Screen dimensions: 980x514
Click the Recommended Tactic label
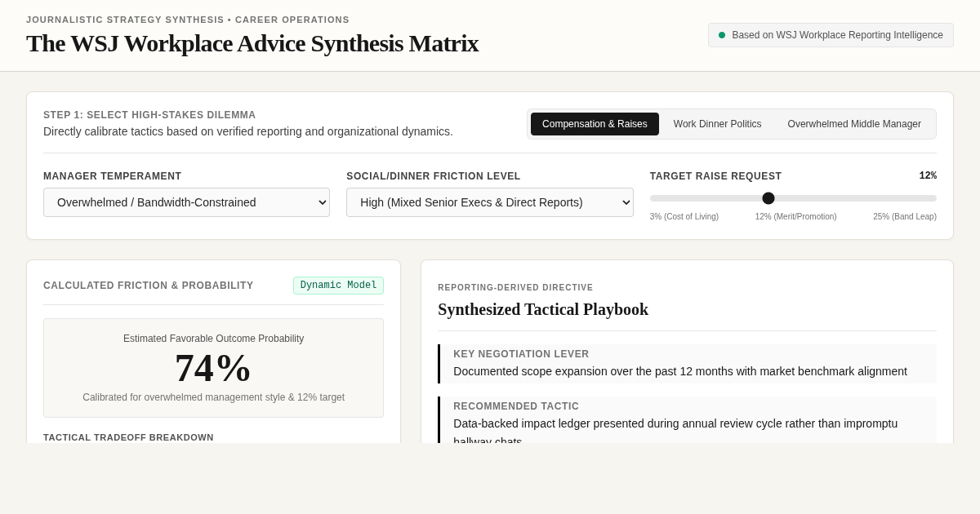(516, 406)
